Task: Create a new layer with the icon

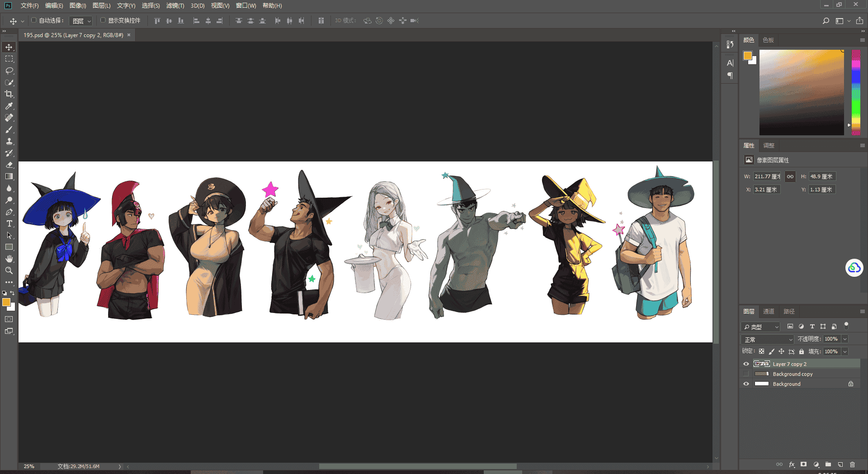Action: click(840, 465)
